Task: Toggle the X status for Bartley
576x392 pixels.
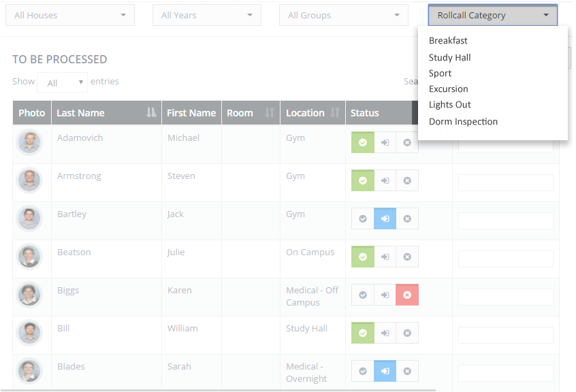Action: point(407,218)
